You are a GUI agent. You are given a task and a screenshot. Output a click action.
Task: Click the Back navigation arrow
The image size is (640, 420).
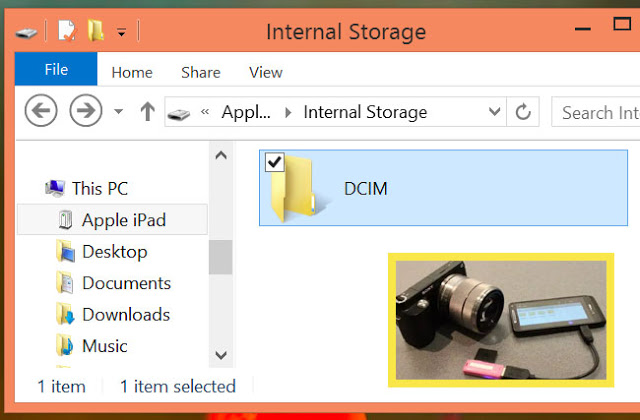tap(41, 111)
